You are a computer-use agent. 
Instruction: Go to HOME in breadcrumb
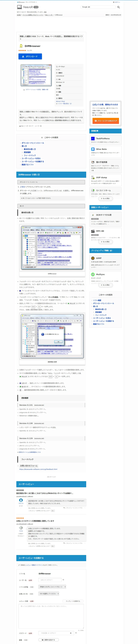click(19, 15)
